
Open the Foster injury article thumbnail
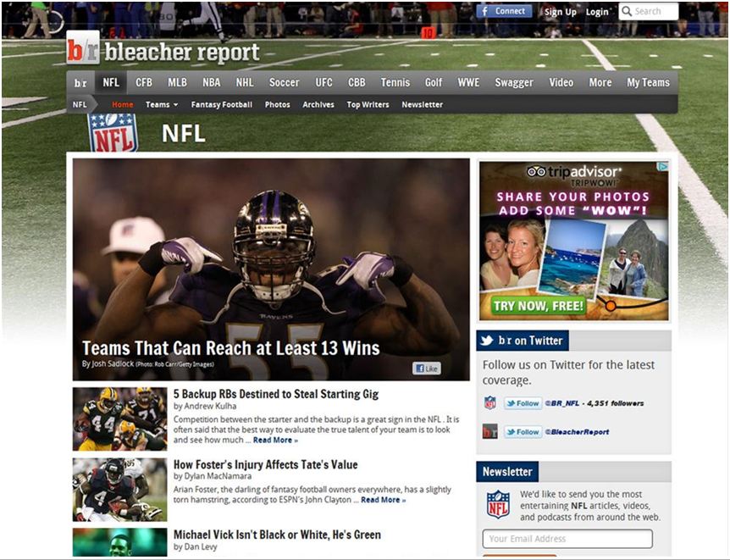tap(119, 489)
